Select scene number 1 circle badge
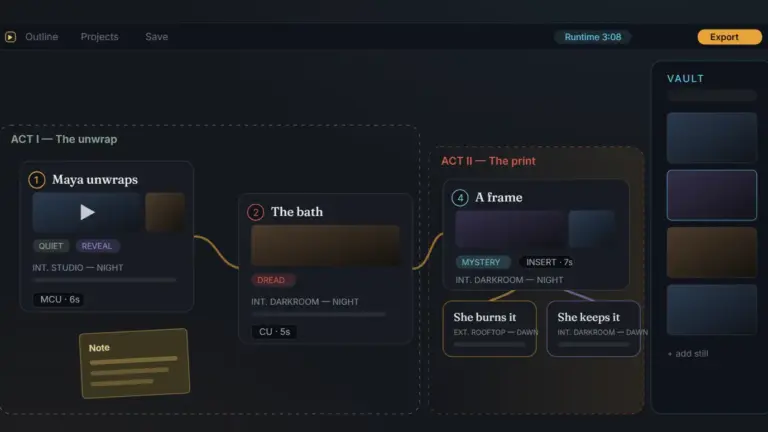The image size is (768, 432). [37, 180]
